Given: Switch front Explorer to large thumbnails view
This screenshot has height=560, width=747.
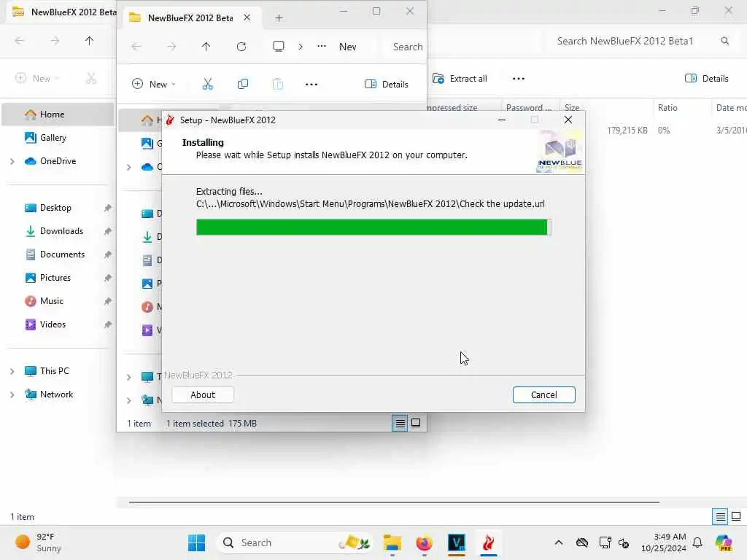Looking at the screenshot, I should tap(416, 423).
